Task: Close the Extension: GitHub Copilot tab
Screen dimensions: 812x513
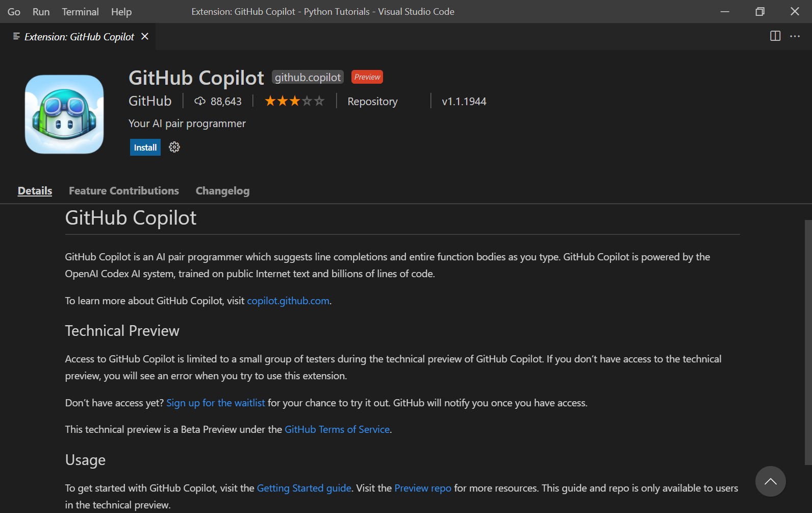Action: [x=145, y=36]
